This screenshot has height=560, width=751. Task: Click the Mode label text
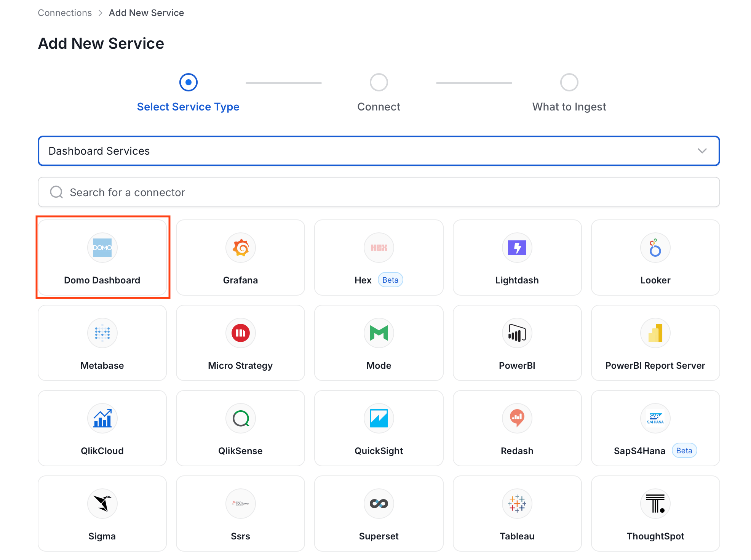tap(379, 365)
